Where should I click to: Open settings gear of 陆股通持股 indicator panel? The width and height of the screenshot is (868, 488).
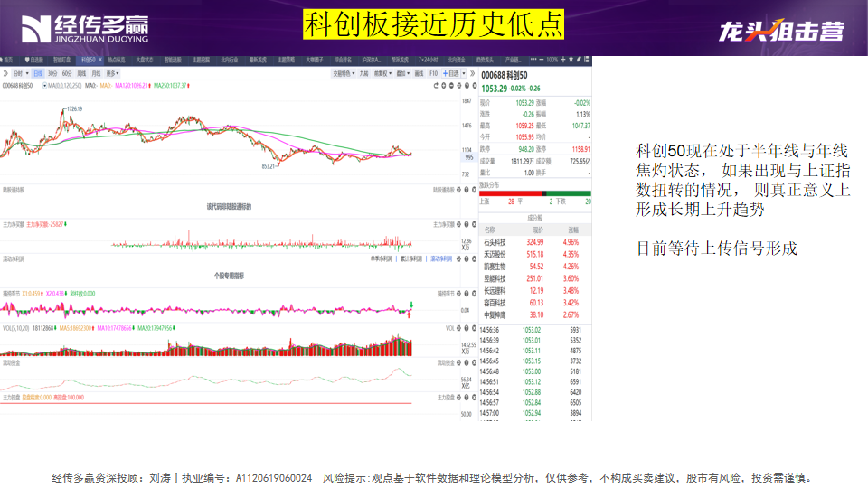[x=459, y=190]
